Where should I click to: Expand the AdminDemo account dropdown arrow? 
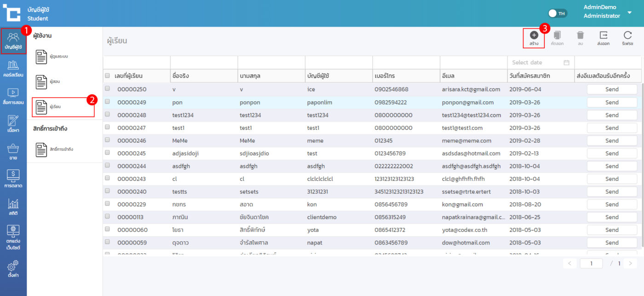pyautogui.click(x=629, y=12)
